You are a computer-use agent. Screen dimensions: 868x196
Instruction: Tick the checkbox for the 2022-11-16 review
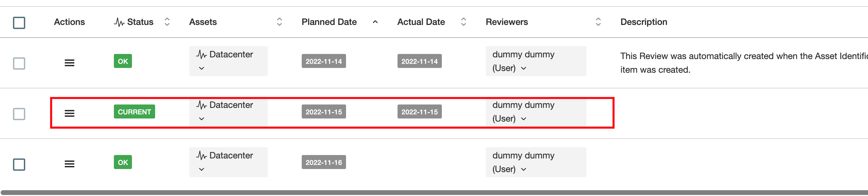coord(19,164)
